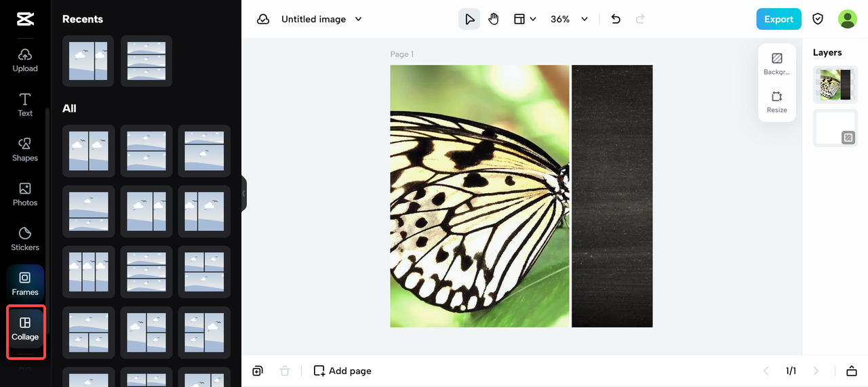Choose the two equal rows collage under All
The image size is (868, 387).
click(x=146, y=150)
